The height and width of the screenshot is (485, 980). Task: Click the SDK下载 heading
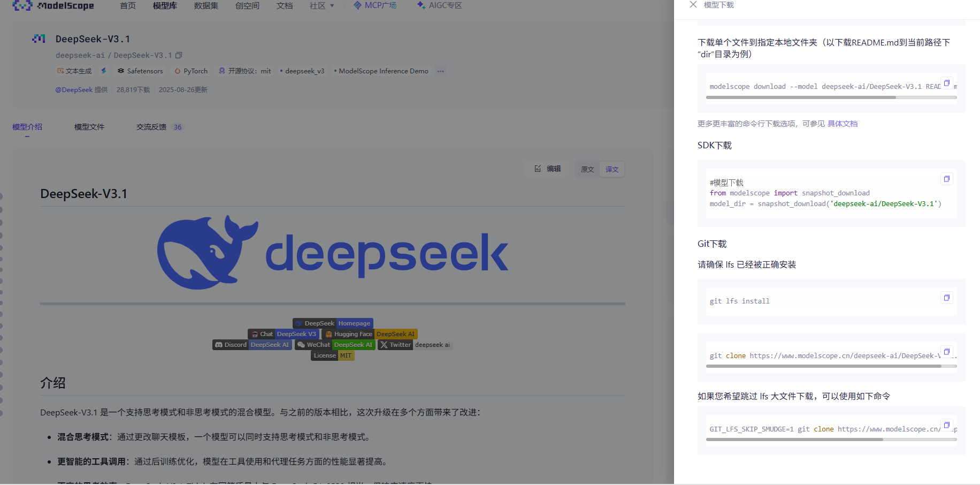(714, 146)
